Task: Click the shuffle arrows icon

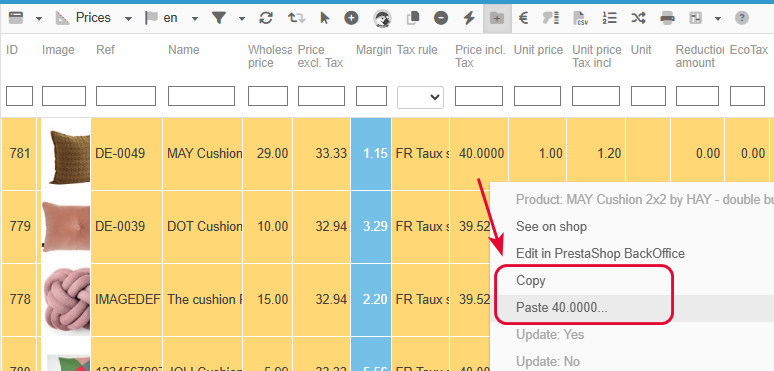Action: (x=638, y=18)
